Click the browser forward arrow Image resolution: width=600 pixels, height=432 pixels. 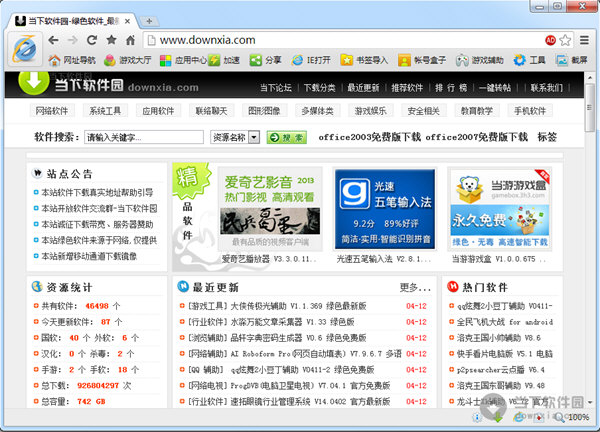click(72, 40)
